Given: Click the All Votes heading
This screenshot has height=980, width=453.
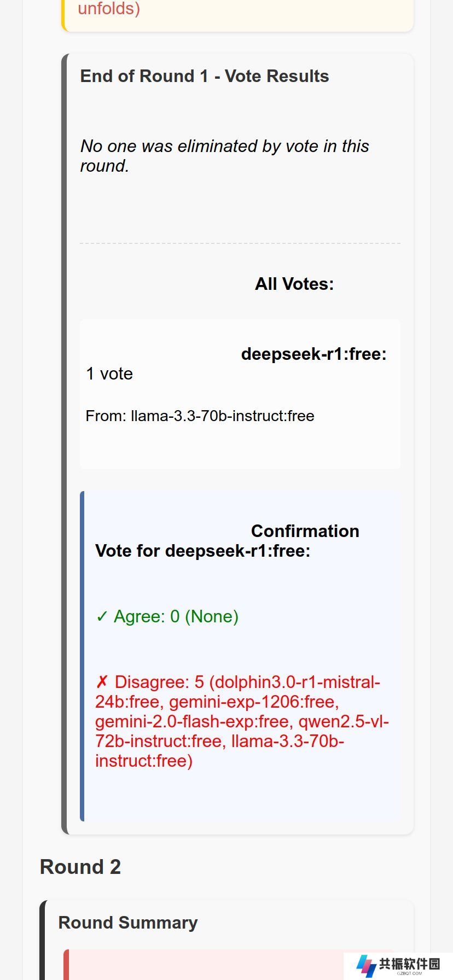Looking at the screenshot, I should 294,284.
